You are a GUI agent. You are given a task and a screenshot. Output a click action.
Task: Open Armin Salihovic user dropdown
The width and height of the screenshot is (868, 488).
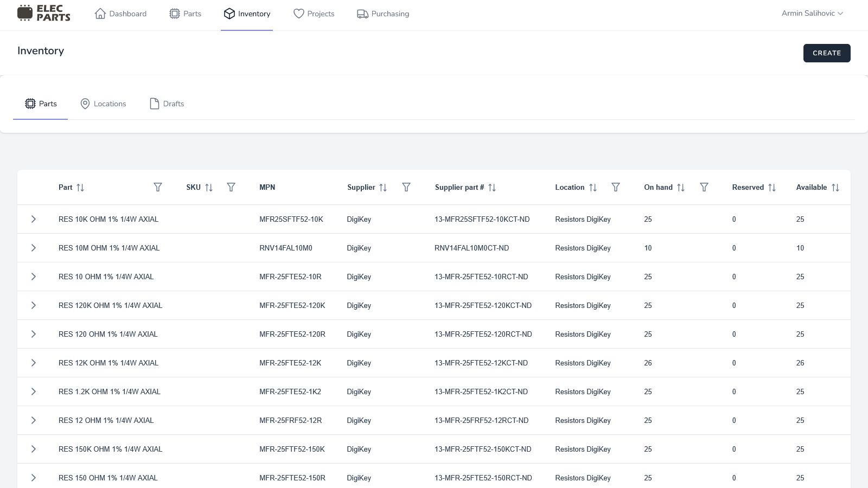(812, 14)
